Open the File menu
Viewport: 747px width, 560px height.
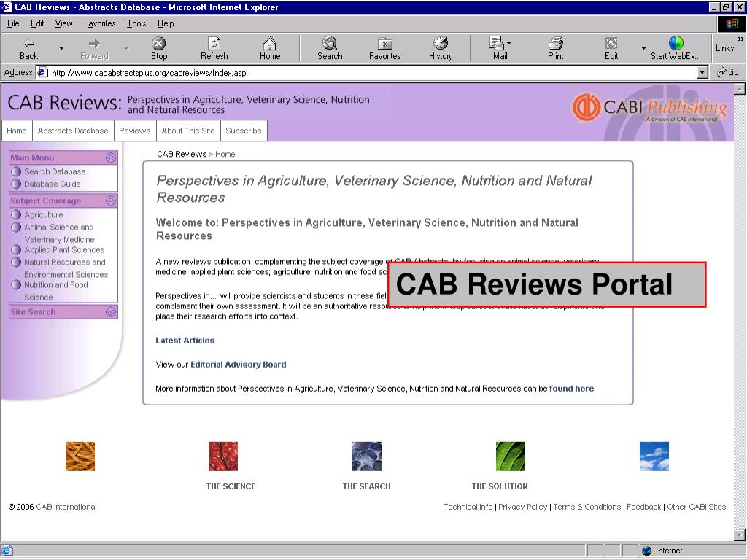tap(13, 23)
